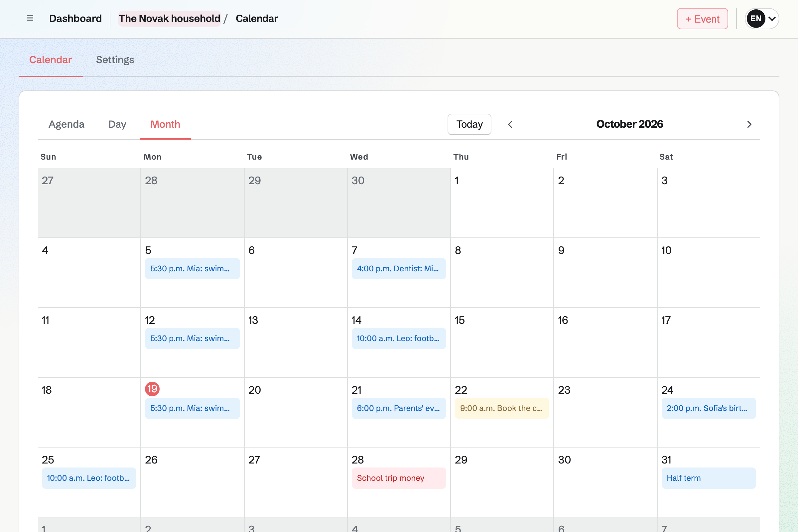Go to next month arrow
Viewport: 798px width, 532px height.
[749, 124]
